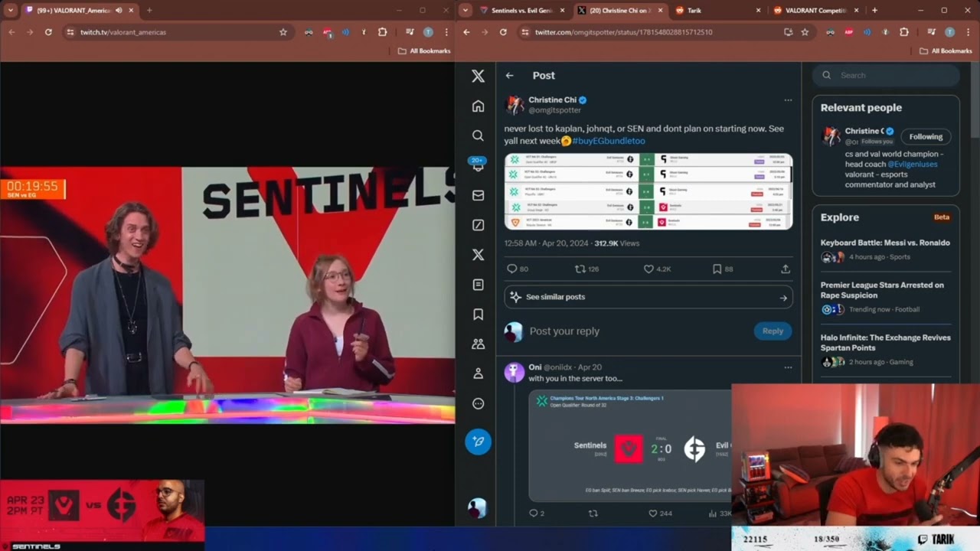This screenshot has height=551, width=980.
Task: Open tab search dropdown in Twitch window
Action: [x=10, y=11]
